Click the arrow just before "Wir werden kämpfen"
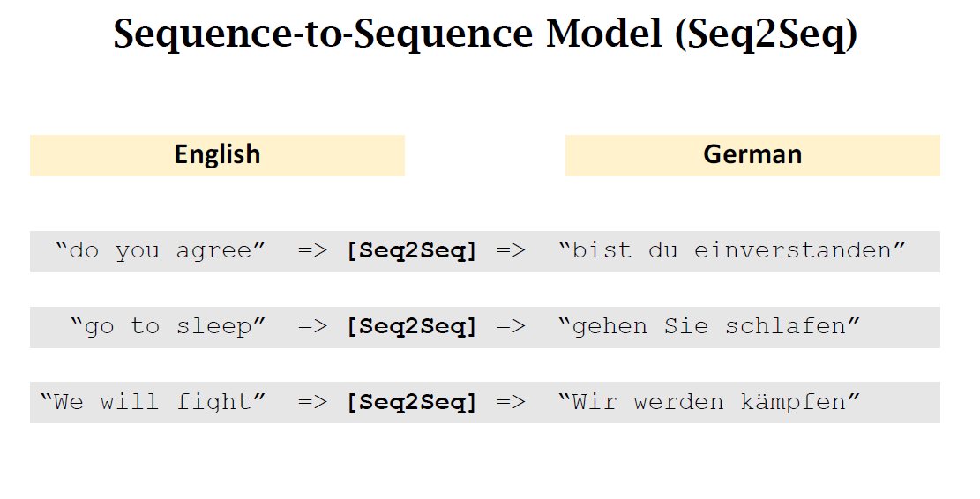This screenshot has width=980, height=499. pyautogui.click(x=511, y=402)
